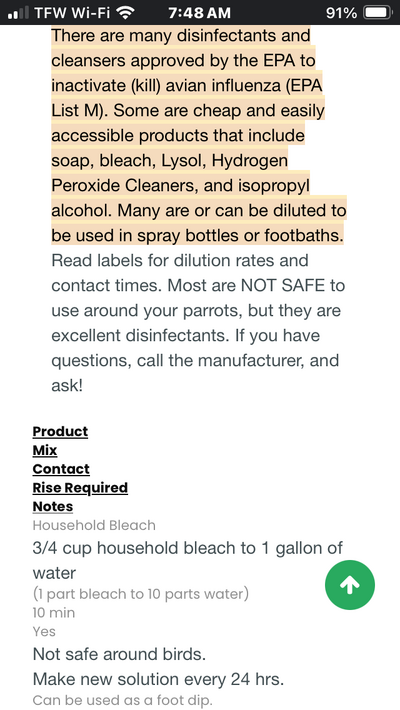This screenshot has width=400, height=710.
Task: Tap 'Make new solution every 24 hrs.' text
Action: tap(158, 679)
